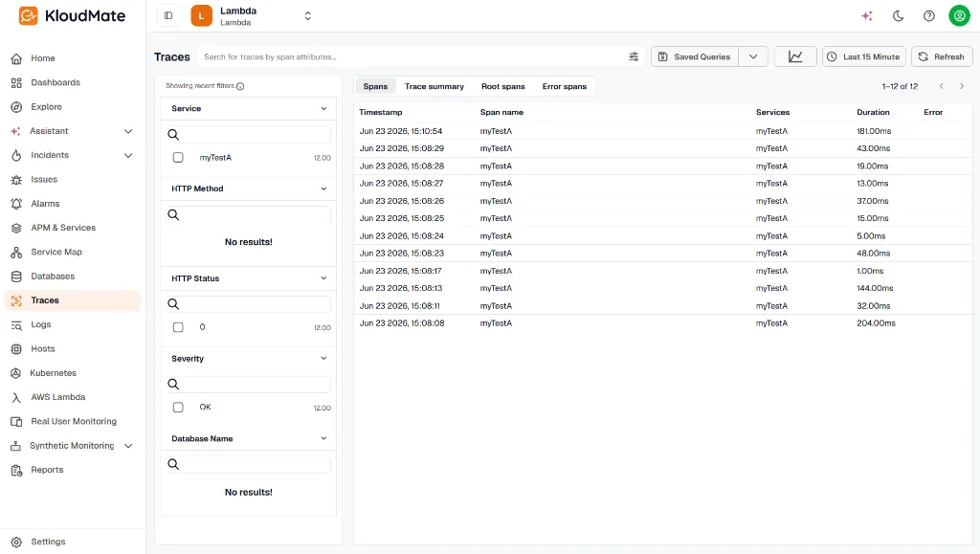980x554 pixels.
Task: Click the Severity filter search box
Action: [x=248, y=384]
